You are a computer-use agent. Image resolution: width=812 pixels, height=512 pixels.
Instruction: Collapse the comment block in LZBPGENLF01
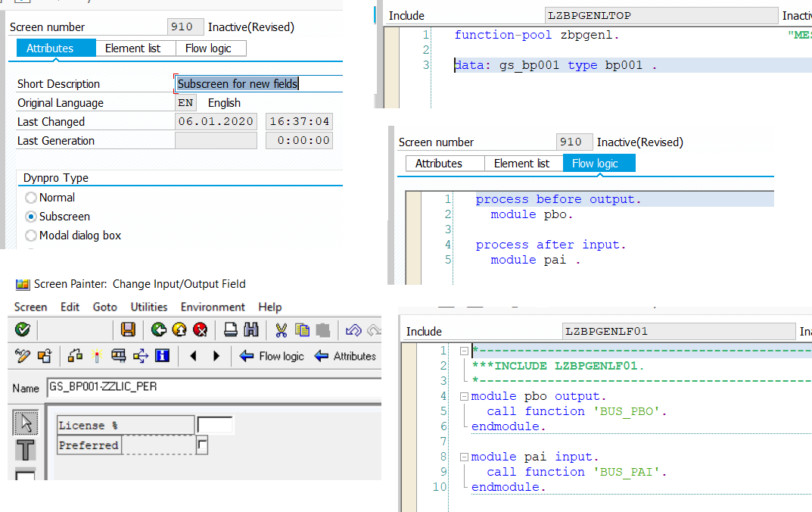(464, 351)
